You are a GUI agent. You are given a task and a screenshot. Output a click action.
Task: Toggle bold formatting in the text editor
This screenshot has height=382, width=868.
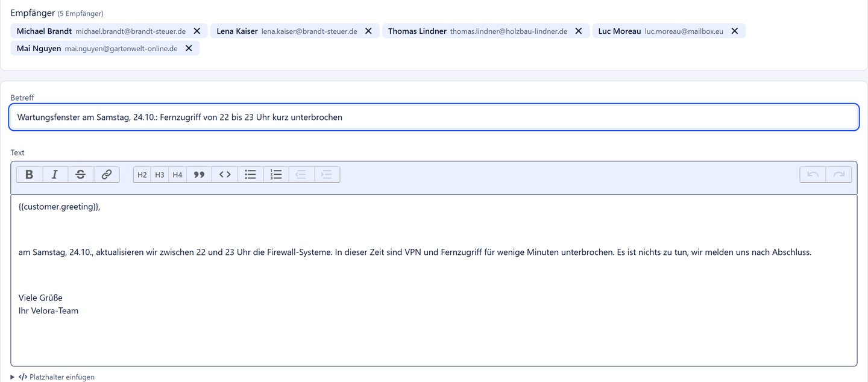pos(29,175)
